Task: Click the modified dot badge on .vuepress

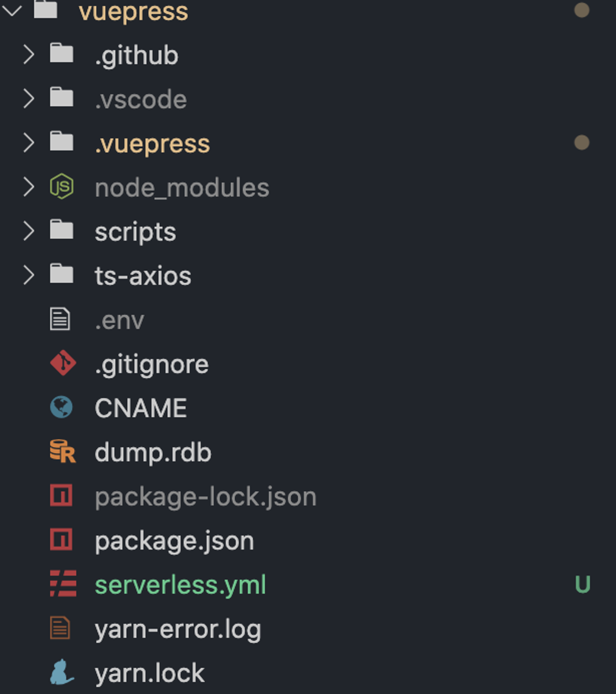Action: coord(582,143)
